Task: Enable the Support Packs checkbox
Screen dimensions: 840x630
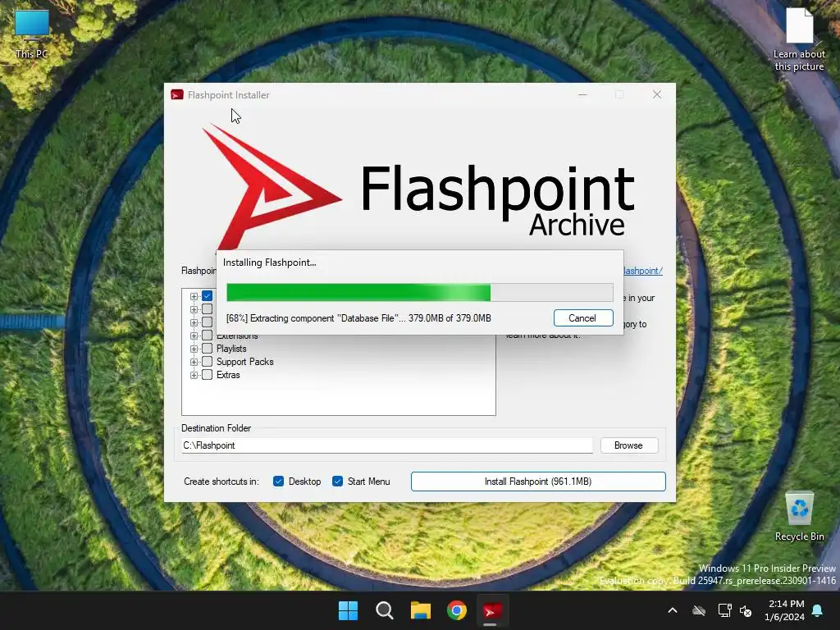Action: [208, 362]
